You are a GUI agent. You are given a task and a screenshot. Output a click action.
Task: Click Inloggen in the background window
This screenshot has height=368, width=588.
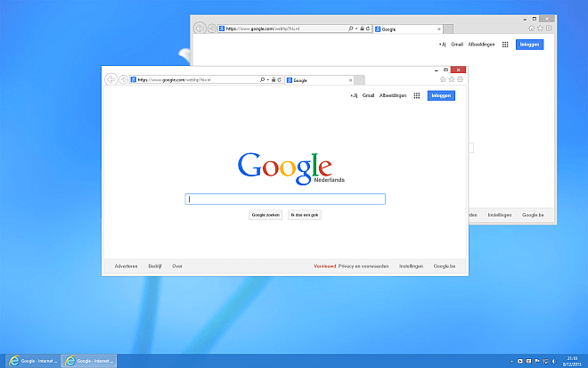[x=529, y=45]
